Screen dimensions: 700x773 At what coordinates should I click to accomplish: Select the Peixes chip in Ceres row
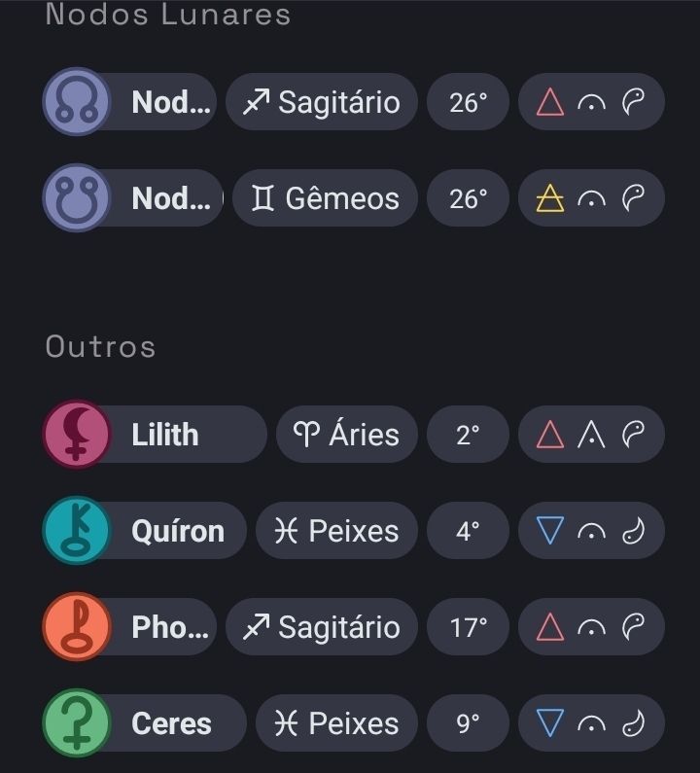click(x=336, y=723)
